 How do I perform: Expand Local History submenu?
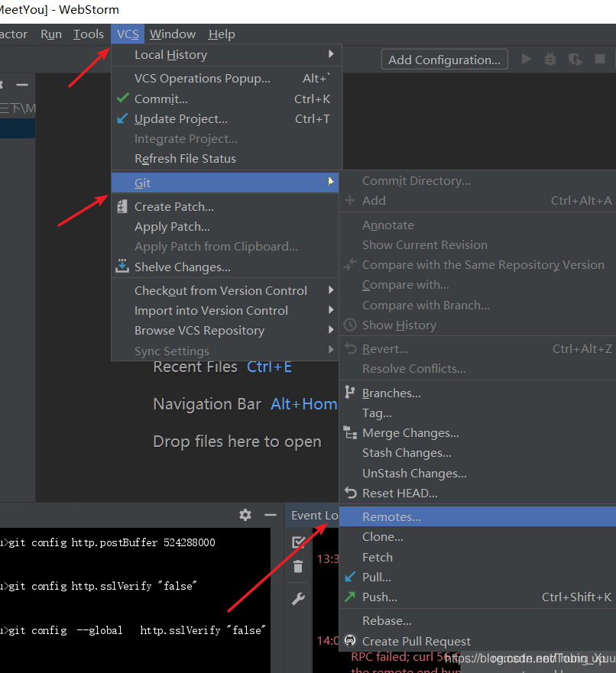click(x=227, y=54)
